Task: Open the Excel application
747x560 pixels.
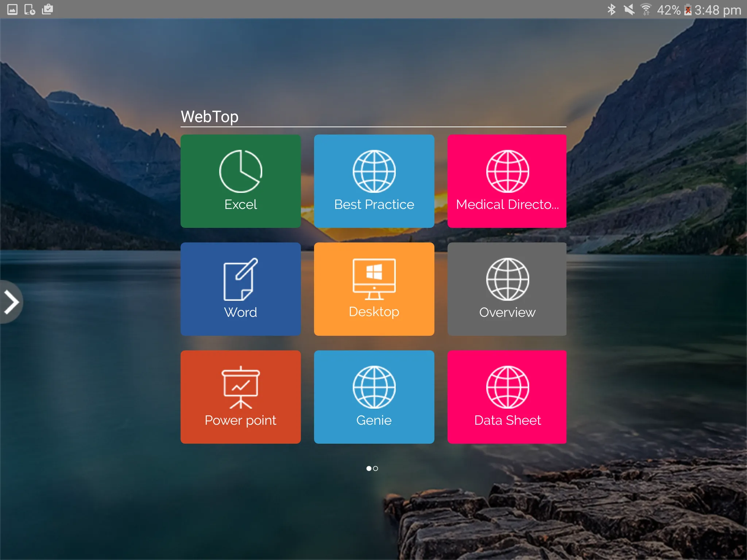Action: (241, 180)
